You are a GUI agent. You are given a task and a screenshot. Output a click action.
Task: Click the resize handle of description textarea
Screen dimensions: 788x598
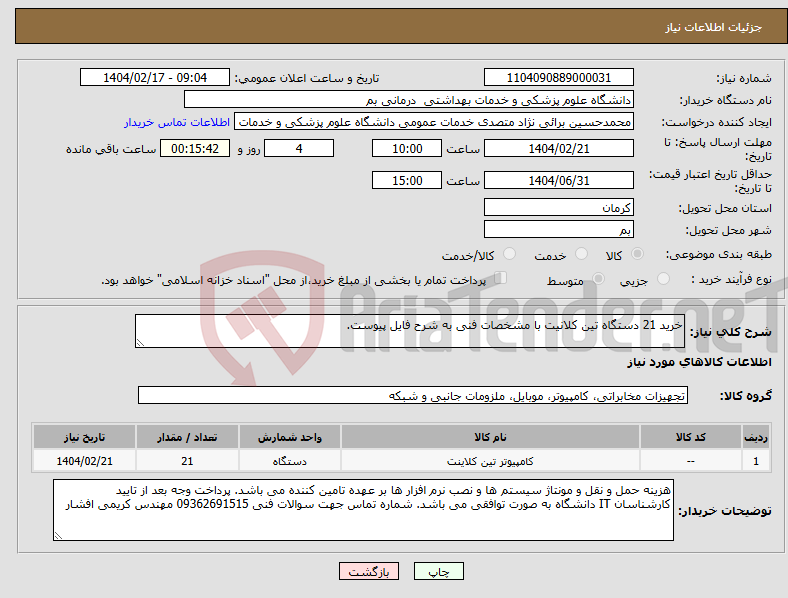pos(140,343)
